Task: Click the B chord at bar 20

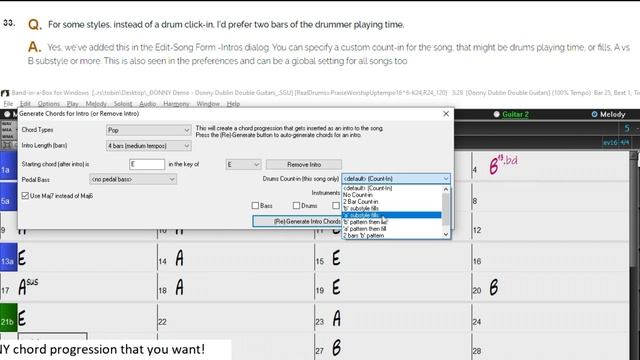Action: [x=493, y=287]
